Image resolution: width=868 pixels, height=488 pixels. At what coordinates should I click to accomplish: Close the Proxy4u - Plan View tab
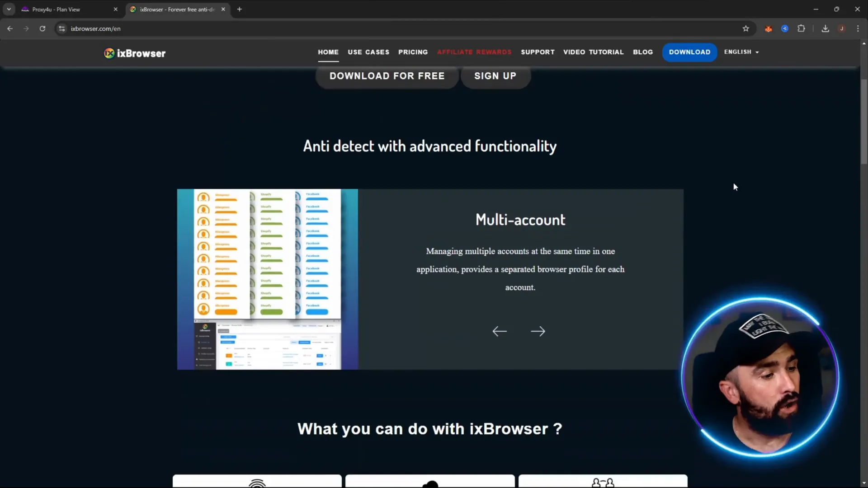point(116,9)
